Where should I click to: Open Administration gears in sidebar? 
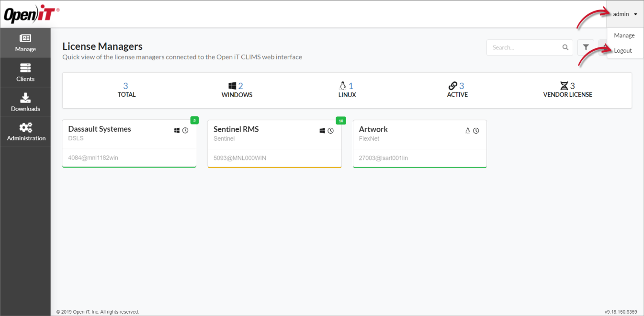pos(25,132)
